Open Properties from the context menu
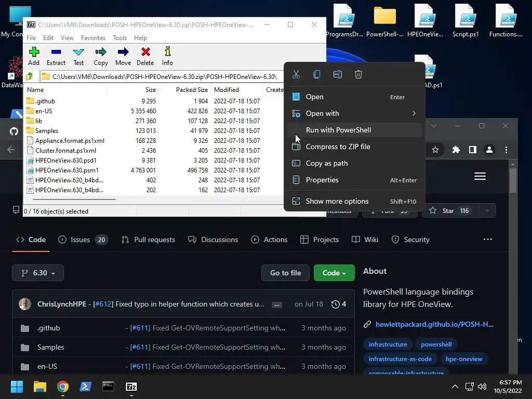Screen dimensions: 532x399 (x=354, y=180)
